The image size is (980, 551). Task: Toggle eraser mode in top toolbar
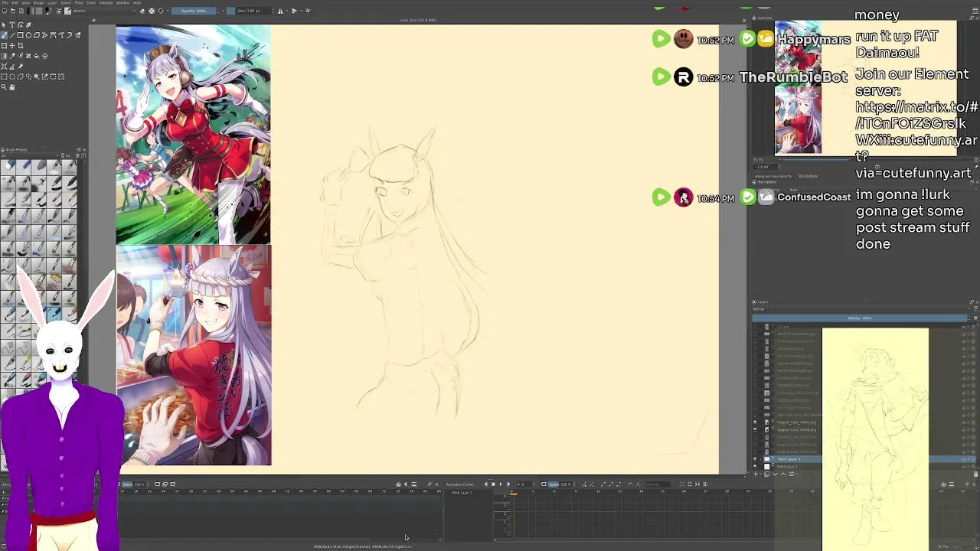[x=142, y=11]
